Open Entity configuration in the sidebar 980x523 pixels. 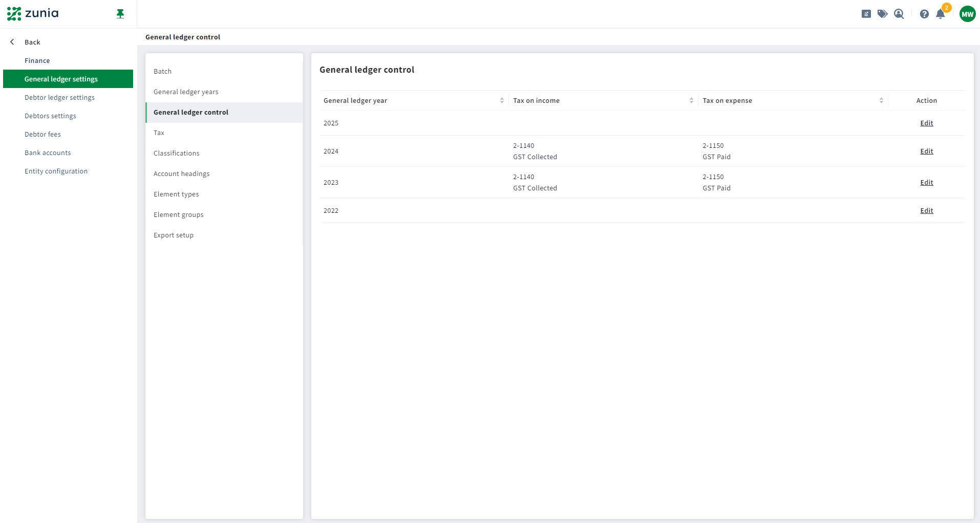click(x=56, y=171)
